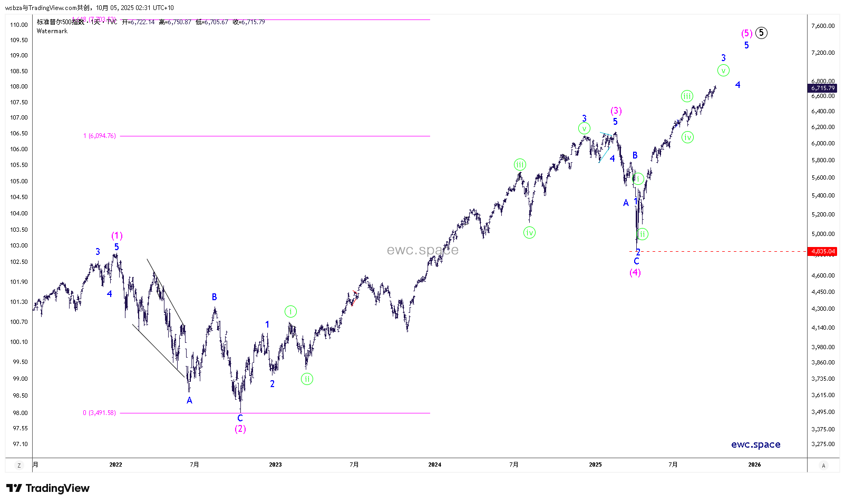Select the magenta (1) wave label
Viewport: 845px width, 504px height.
tap(116, 235)
